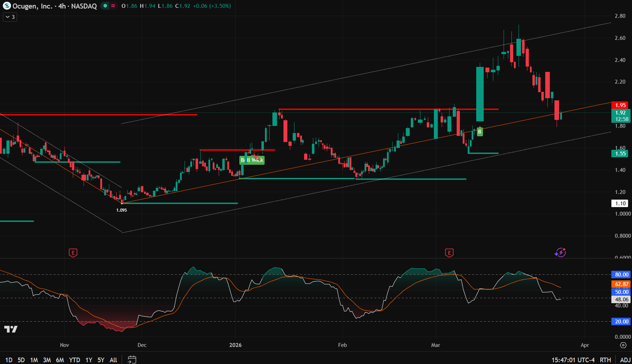The image size is (632, 364).
Task: Open the RTH session menu
Action: pos(606,360)
